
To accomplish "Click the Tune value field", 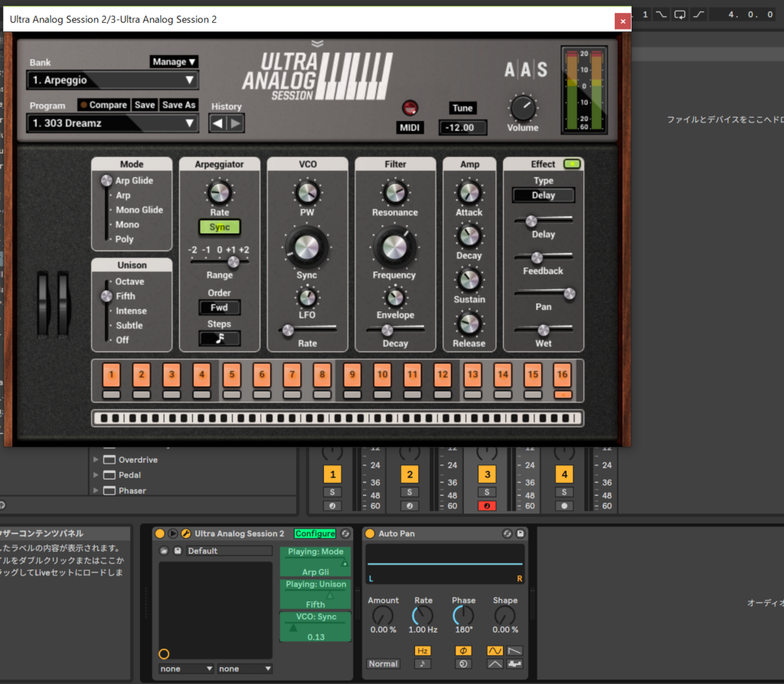I will [462, 128].
